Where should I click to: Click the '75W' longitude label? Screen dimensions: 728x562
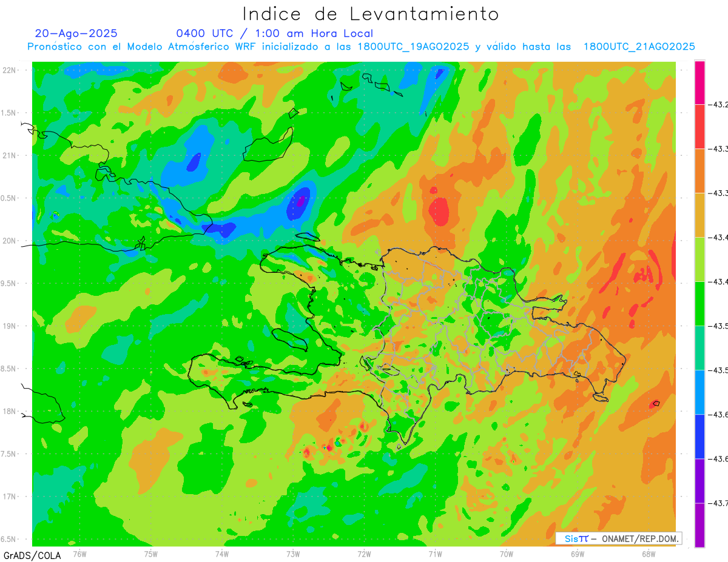tap(150, 554)
